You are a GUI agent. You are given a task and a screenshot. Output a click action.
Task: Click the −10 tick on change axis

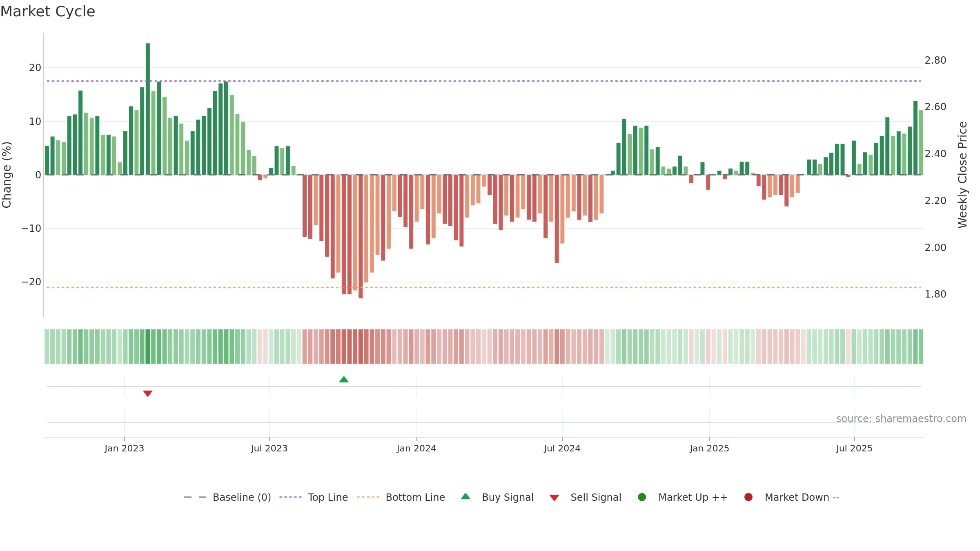click(31, 229)
